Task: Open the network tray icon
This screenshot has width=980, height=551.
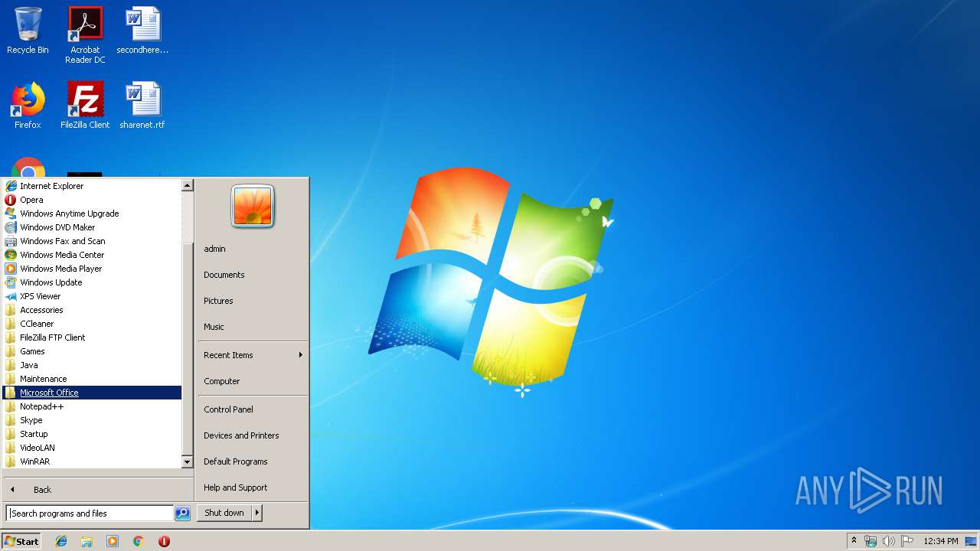Action: tap(871, 541)
